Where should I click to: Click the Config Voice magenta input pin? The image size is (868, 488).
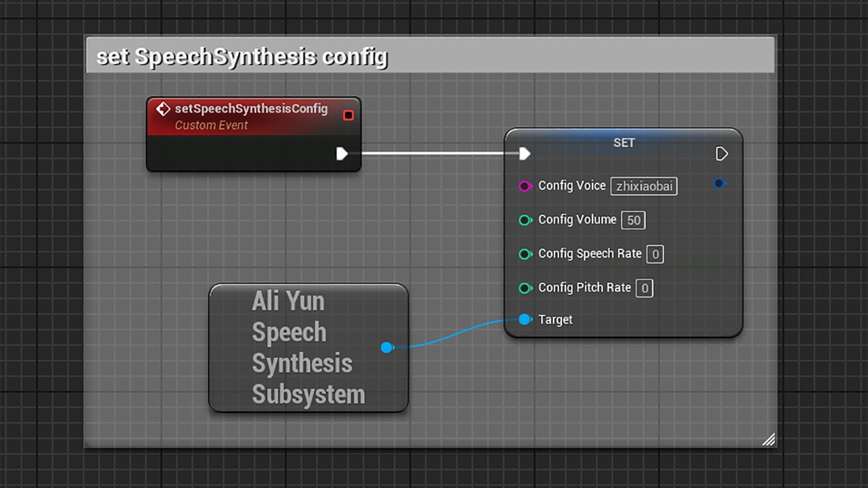(525, 186)
